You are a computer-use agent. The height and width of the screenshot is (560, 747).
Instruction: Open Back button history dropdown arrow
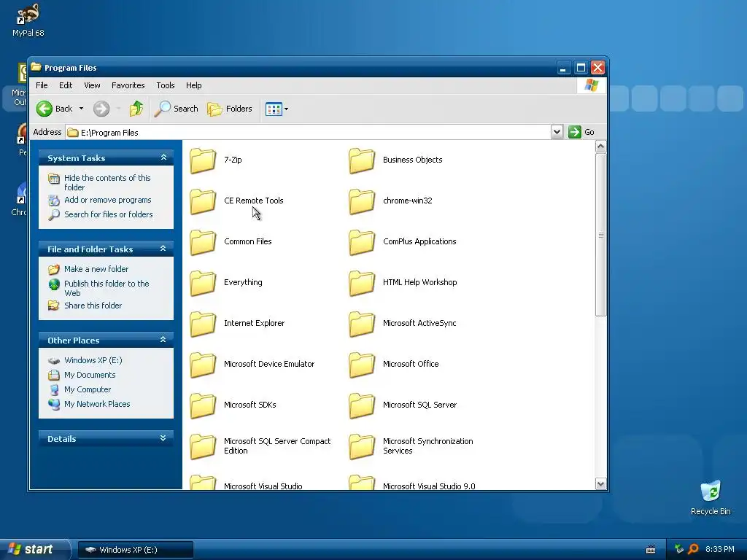coord(81,109)
